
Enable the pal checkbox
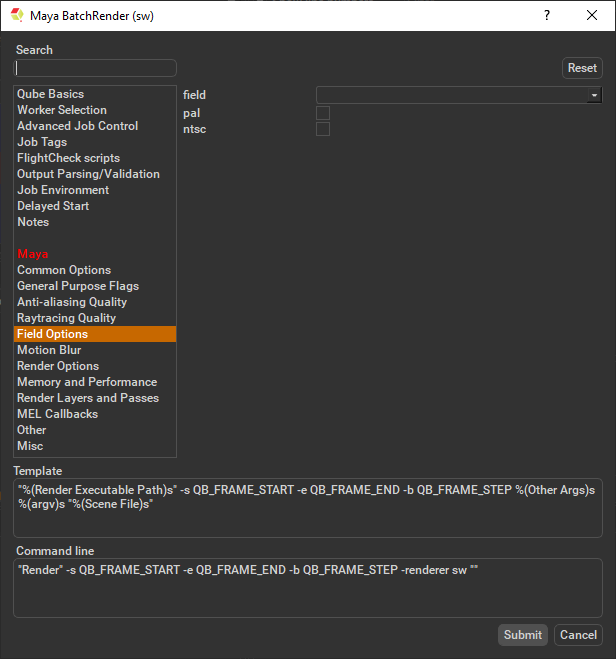[323, 113]
